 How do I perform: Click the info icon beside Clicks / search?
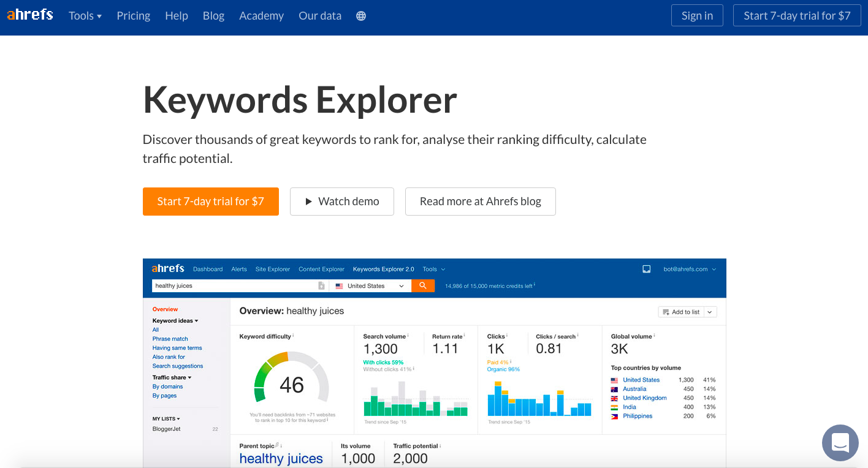(578, 336)
